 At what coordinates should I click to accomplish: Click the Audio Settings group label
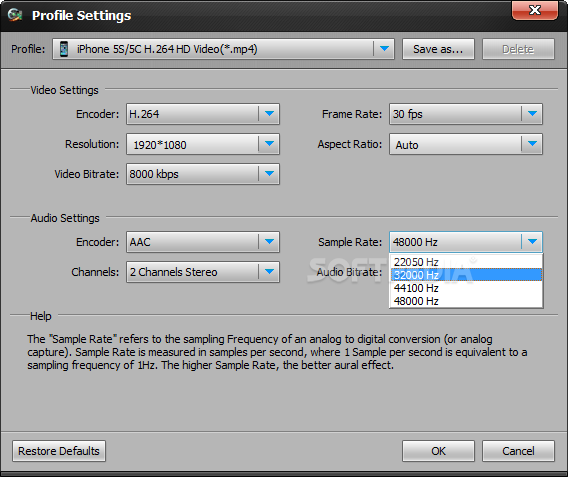[x=65, y=218]
